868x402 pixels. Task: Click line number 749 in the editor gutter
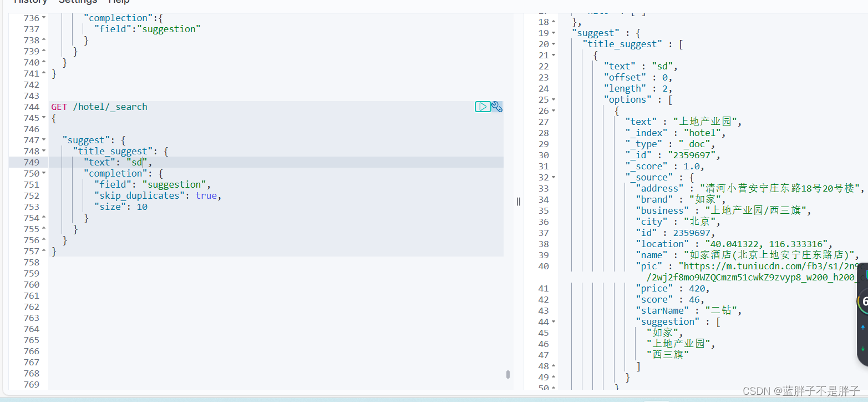[x=32, y=162]
